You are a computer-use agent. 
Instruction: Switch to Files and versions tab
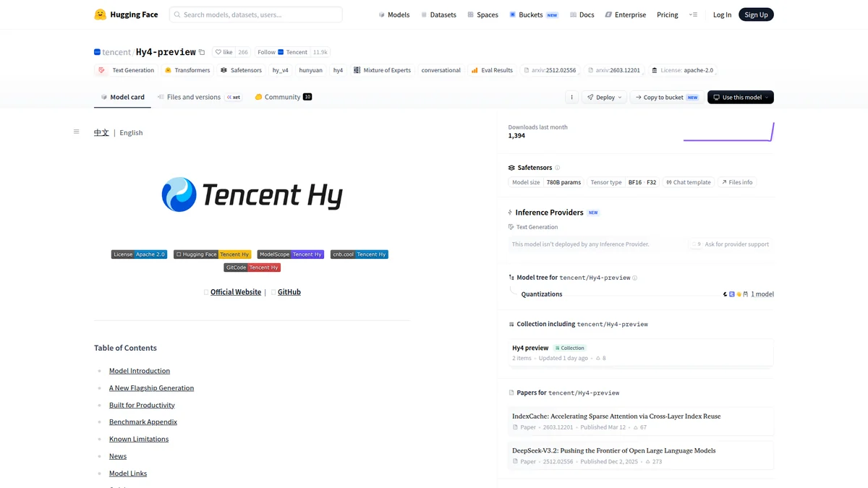click(x=199, y=97)
